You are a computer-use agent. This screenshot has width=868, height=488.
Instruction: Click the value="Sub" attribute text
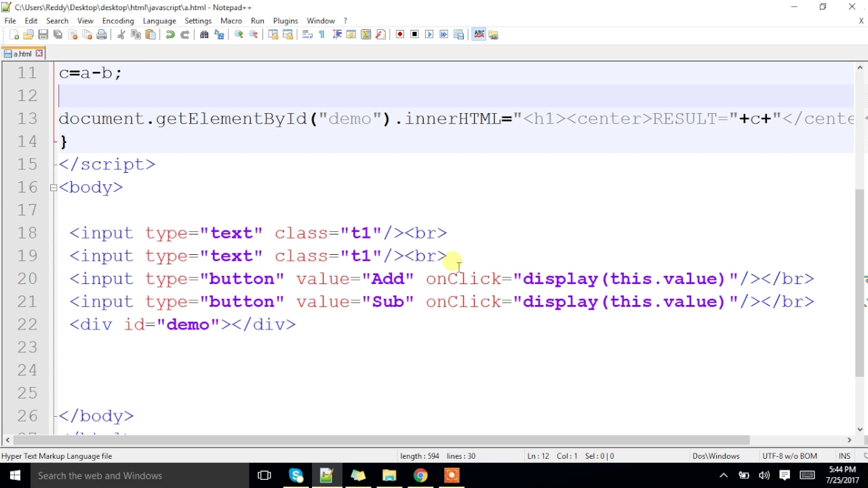(x=355, y=302)
